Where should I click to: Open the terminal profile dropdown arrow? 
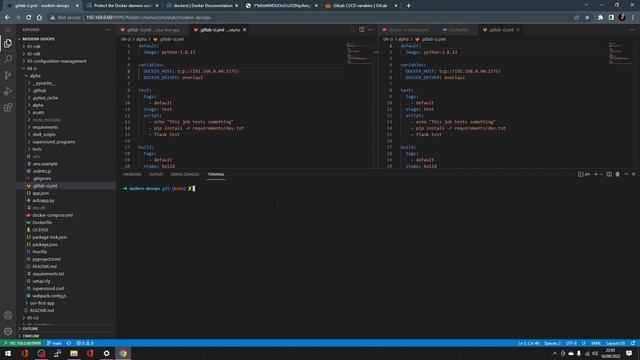[x=601, y=174]
